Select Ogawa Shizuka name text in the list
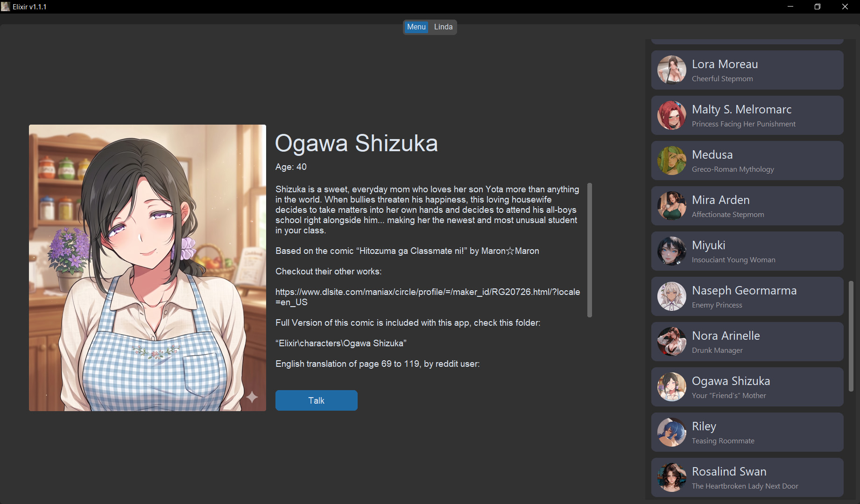Screen dimensions: 860x504 click(731, 381)
